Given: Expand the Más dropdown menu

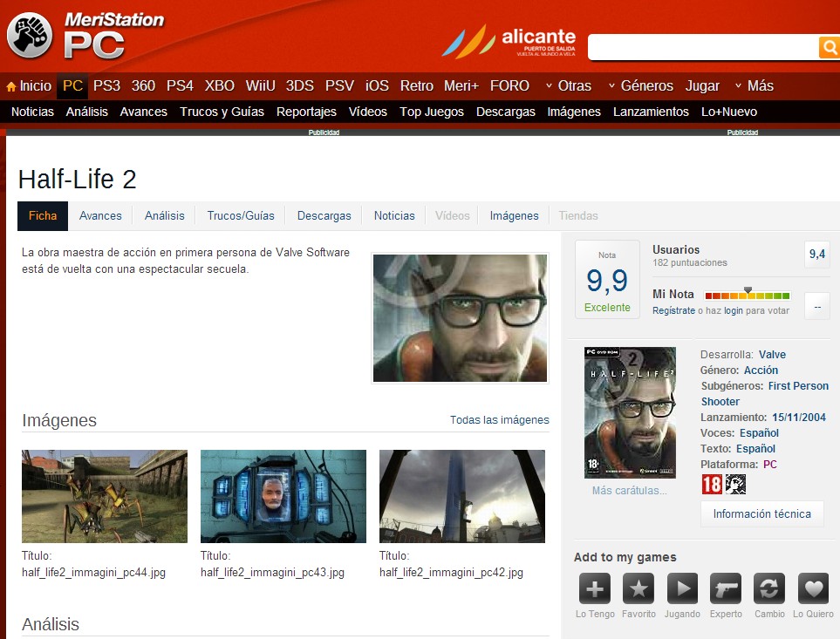Looking at the screenshot, I should 755,86.
